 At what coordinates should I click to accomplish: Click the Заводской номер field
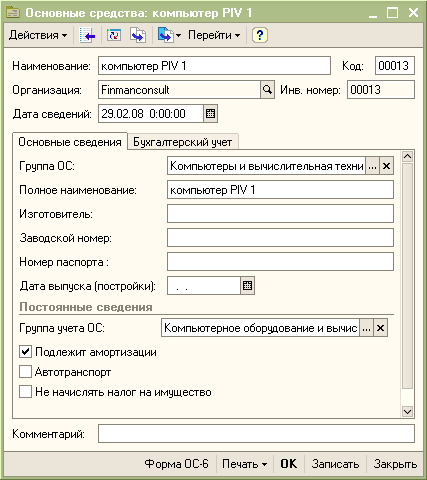pyautogui.click(x=280, y=238)
